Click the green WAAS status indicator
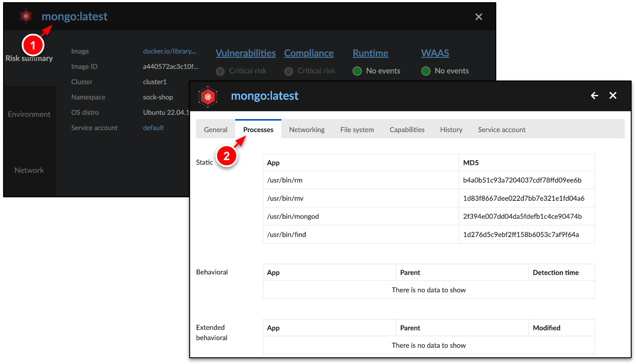 (x=425, y=70)
